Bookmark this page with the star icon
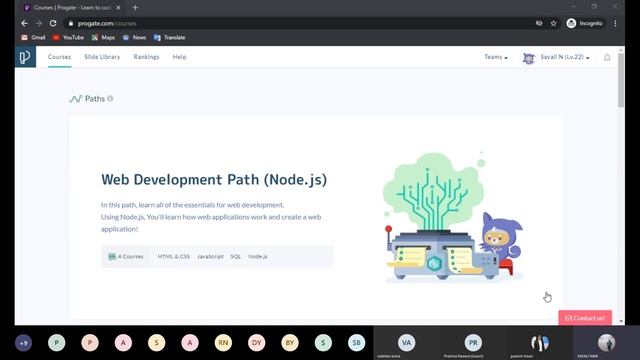 [553, 23]
